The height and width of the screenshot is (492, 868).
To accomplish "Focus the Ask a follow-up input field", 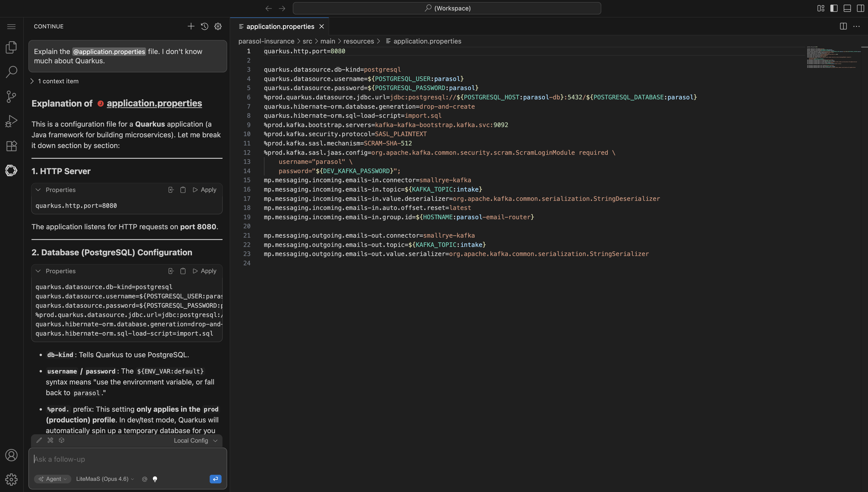I will click(x=127, y=459).
